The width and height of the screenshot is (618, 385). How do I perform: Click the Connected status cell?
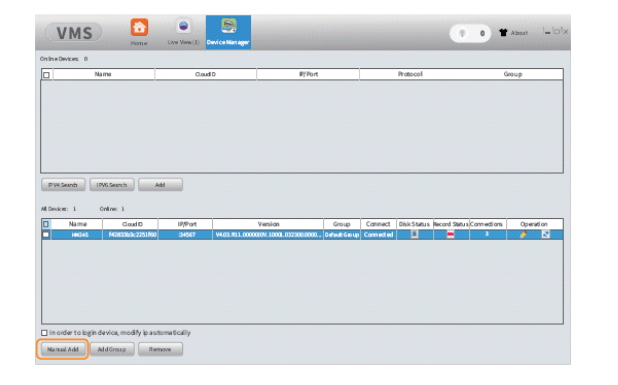[x=378, y=235]
